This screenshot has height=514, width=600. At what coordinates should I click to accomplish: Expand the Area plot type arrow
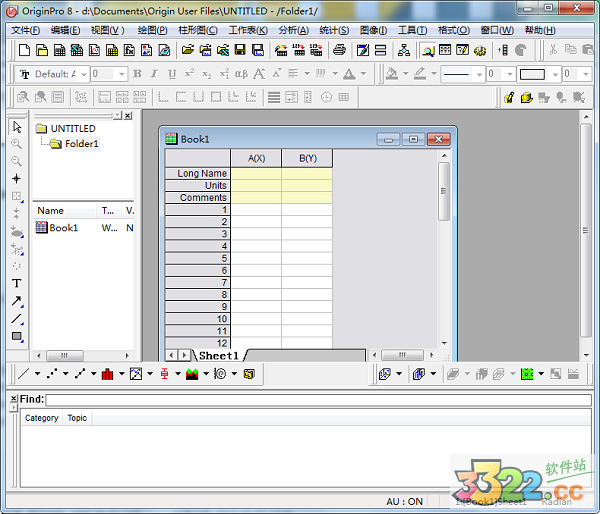coord(206,374)
